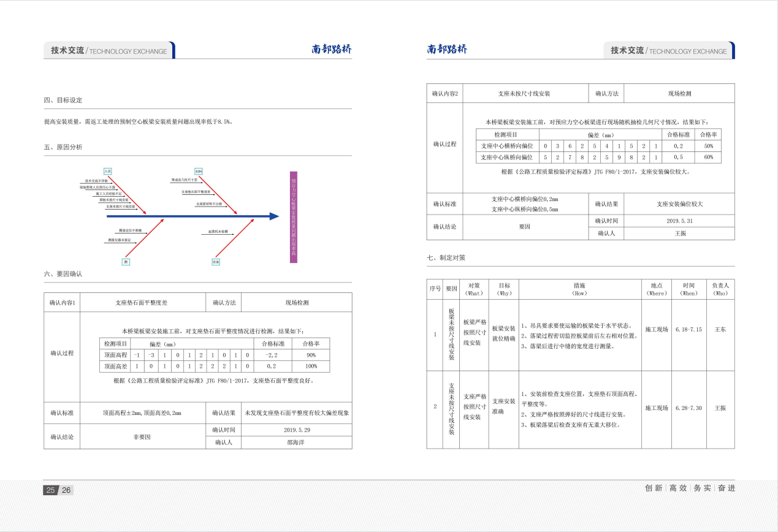Screen dimensions: 778x532
Task: Select the heading "七、制定对策"
Action: click(x=446, y=258)
